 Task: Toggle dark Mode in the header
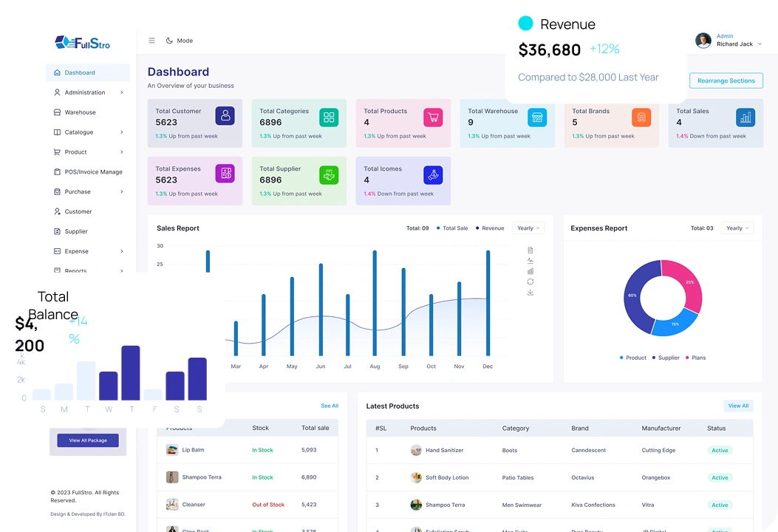(180, 41)
